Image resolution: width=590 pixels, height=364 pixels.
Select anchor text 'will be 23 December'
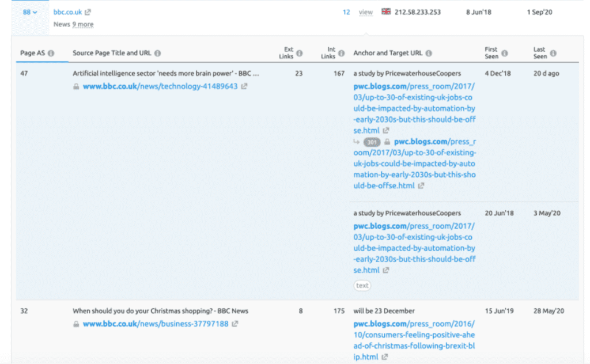pyautogui.click(x=384, y=311)
